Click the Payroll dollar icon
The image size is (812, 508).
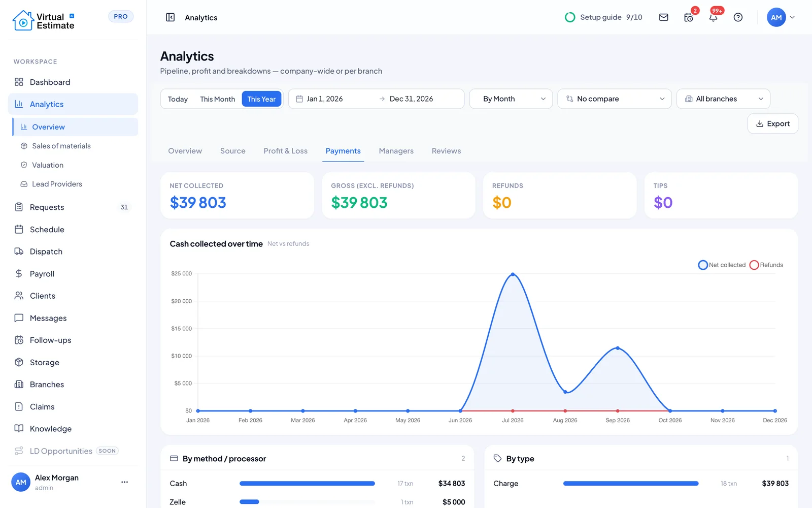pos(19,273)
